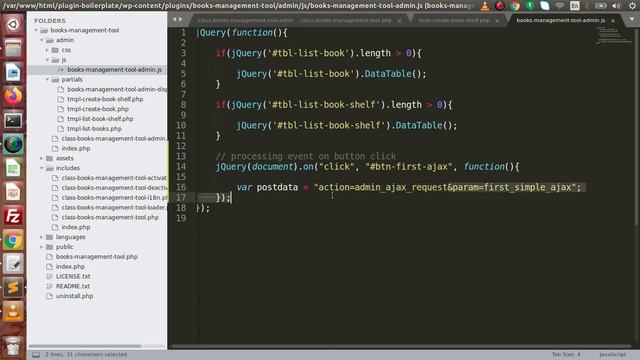Expand the css folder
This screenshot has width=640, height=360.
[47, 50]
